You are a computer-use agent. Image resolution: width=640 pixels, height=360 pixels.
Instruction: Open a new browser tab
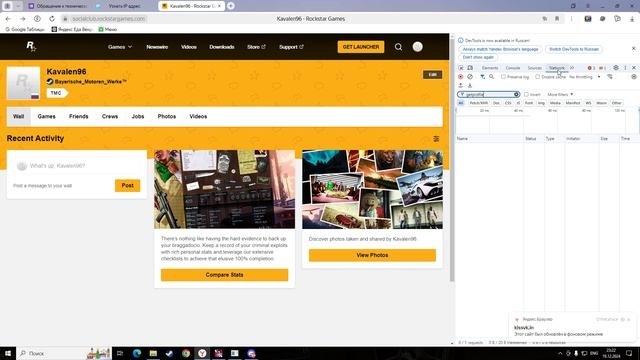pos(231,6)
